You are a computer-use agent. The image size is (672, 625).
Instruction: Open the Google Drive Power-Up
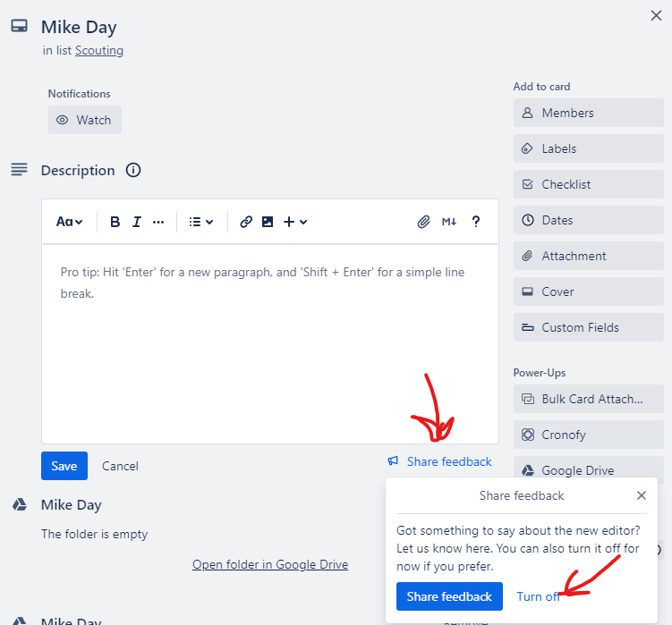[x=589, y=469]
